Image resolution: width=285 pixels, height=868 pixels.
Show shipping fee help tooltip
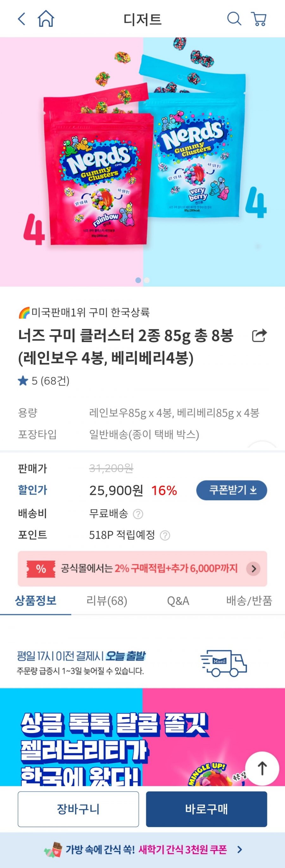138,514
